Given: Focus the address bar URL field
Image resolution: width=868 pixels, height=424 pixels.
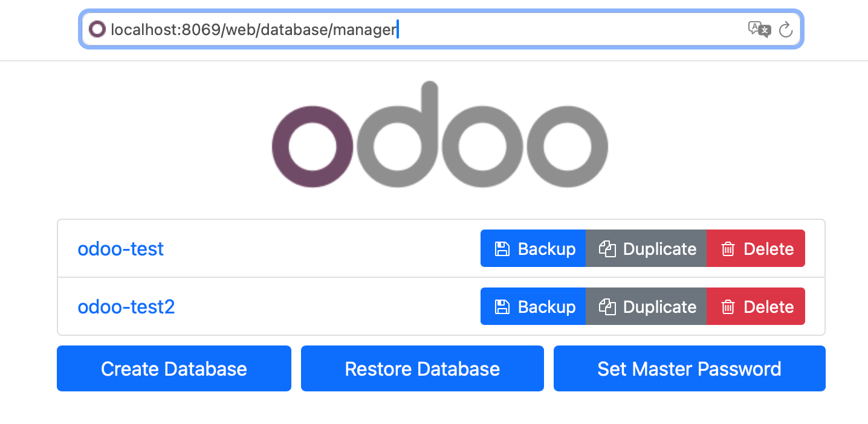Looking at the screenshot, I should (423, 29).
